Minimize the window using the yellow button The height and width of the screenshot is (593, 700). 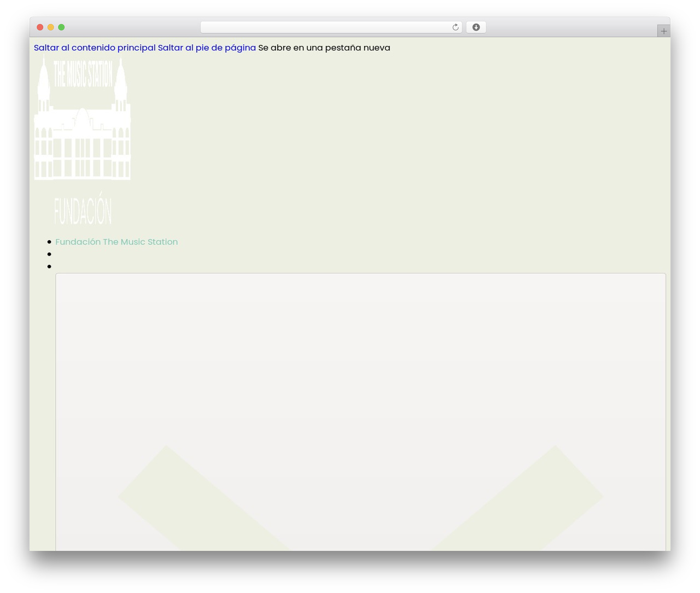[51, 27]
